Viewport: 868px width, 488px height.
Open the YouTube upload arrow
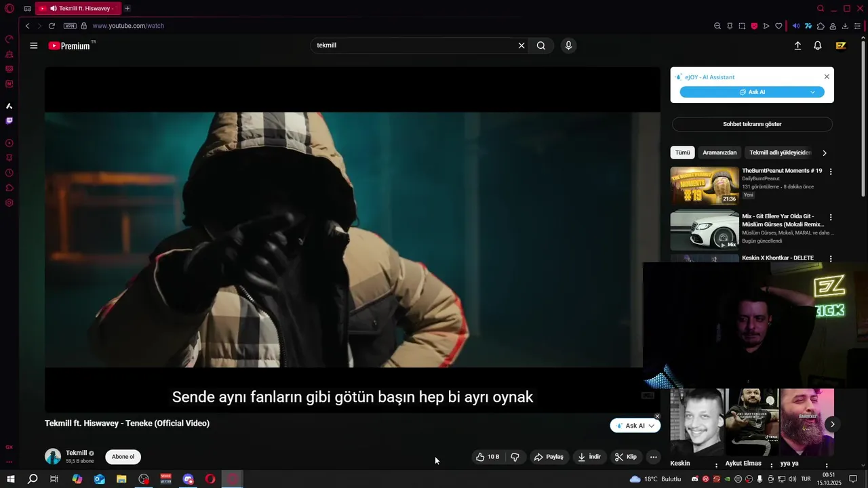pyautogui.click(x=797, y=45)
